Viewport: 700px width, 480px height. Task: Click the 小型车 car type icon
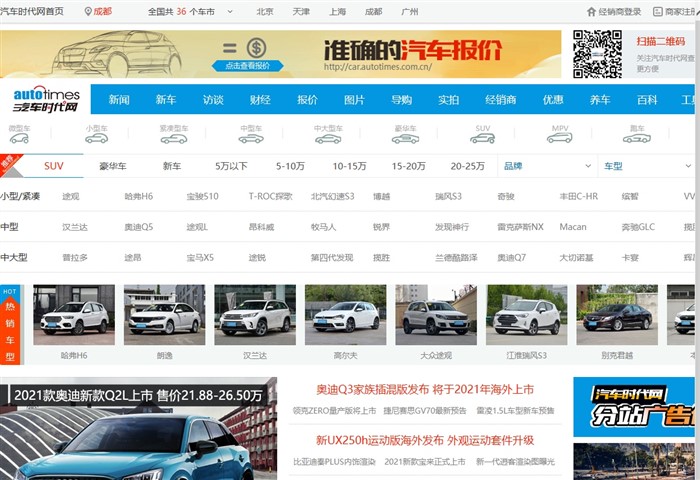point(96,138)
